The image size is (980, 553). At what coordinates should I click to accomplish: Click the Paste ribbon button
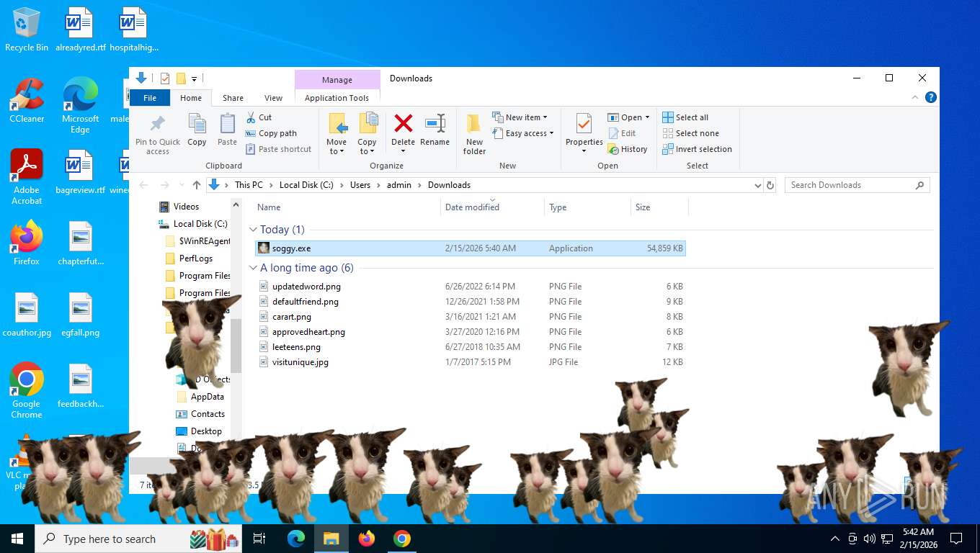click(x=227, y=130)
